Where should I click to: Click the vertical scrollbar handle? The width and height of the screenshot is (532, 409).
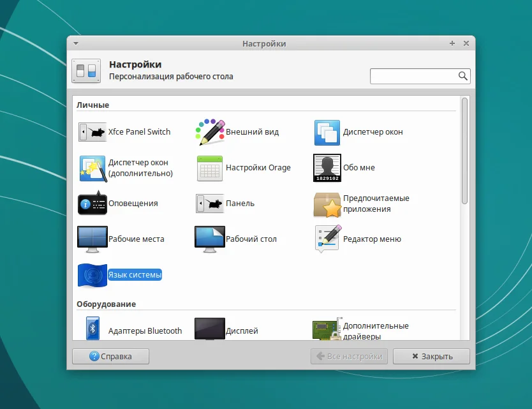pyautogui.click(x=465, y=151)
